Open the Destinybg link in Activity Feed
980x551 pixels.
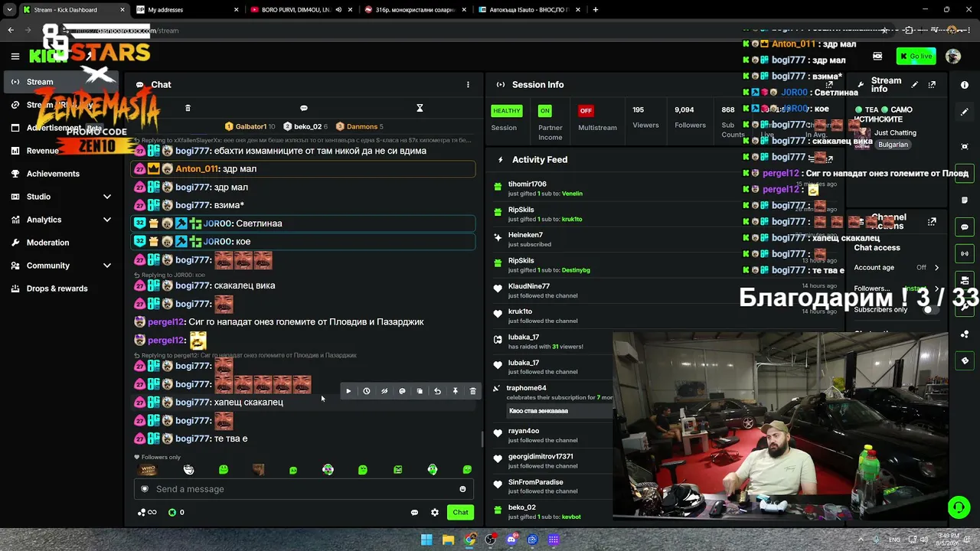[576, 270]
